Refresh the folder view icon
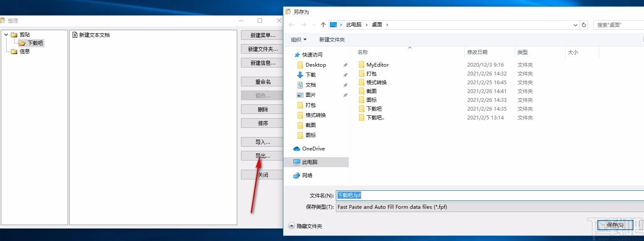This screenshot has width=644, height=241. (584, 25)
